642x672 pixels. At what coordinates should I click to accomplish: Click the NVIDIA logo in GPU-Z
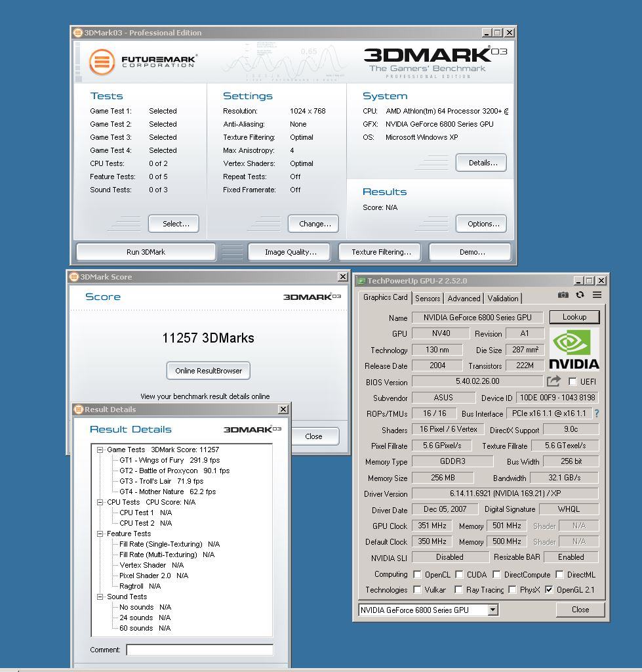[574, 349]
